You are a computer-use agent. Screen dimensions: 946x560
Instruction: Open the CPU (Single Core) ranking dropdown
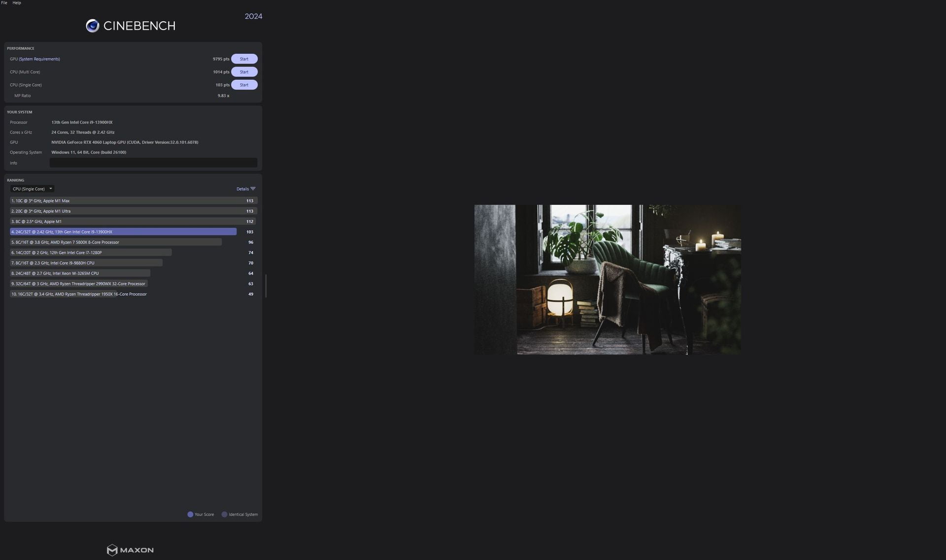tap(32, 189)
